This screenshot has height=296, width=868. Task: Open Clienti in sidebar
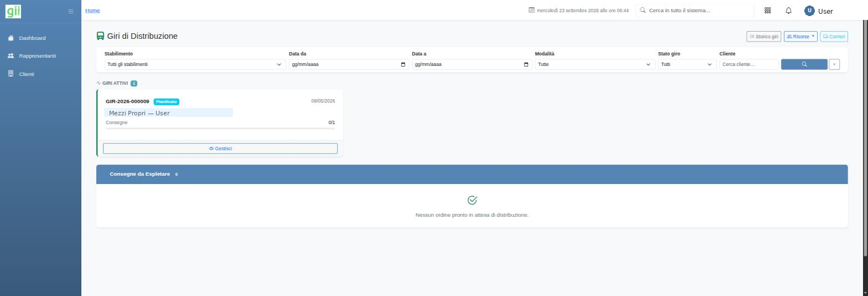[x=26, y=74]
